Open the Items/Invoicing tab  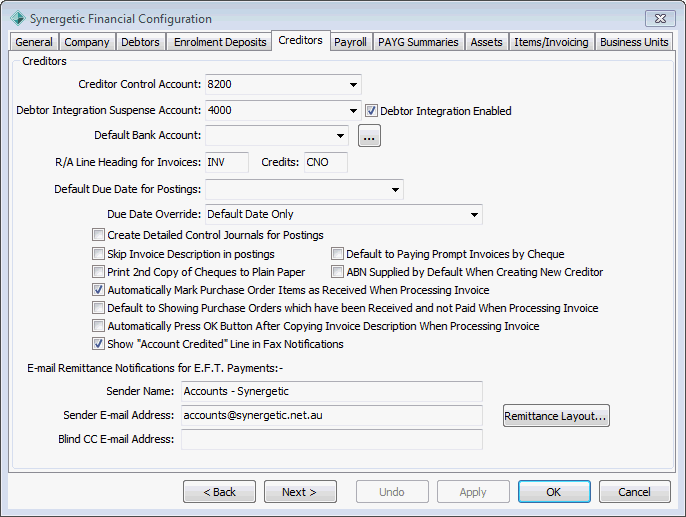551,42
